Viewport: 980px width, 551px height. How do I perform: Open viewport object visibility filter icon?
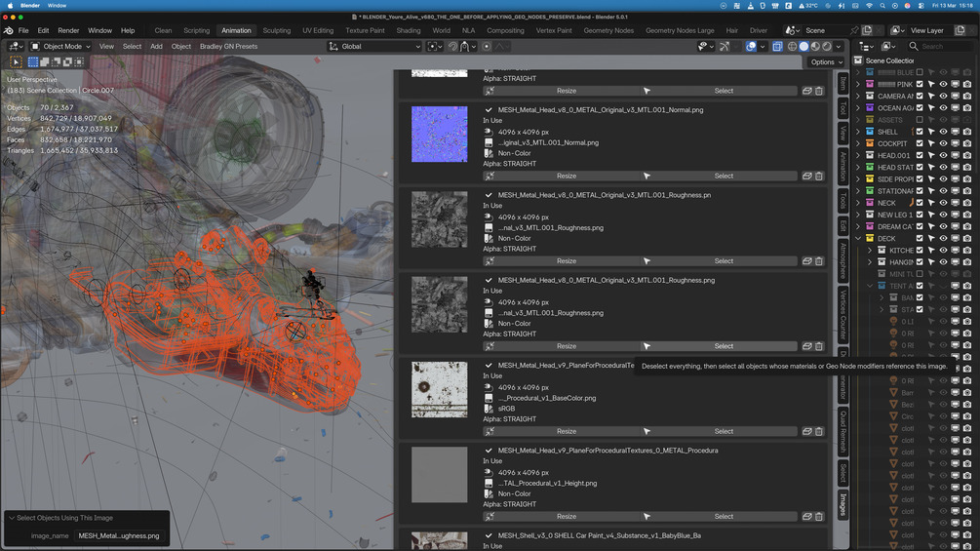pyautogui.click(x=706, y=46)
